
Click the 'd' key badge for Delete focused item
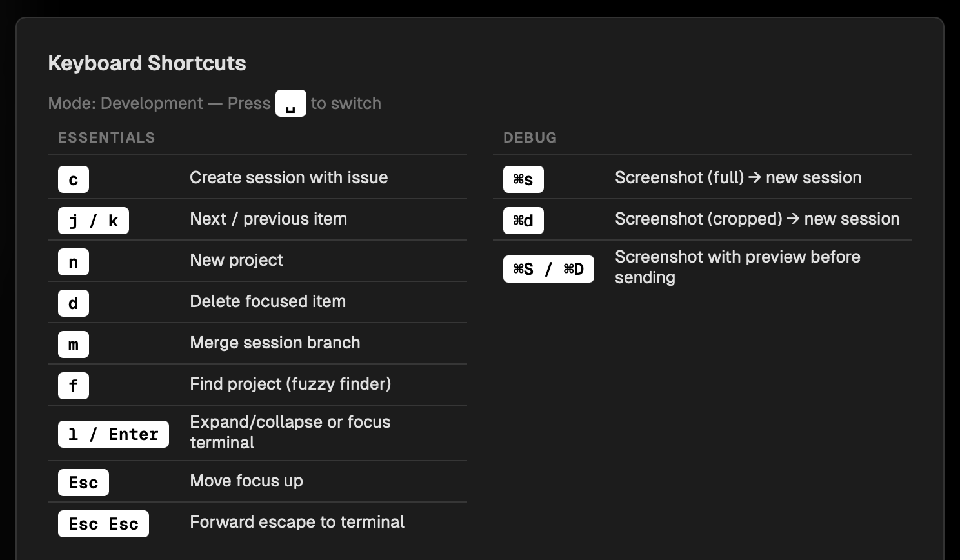pos(73,303)
